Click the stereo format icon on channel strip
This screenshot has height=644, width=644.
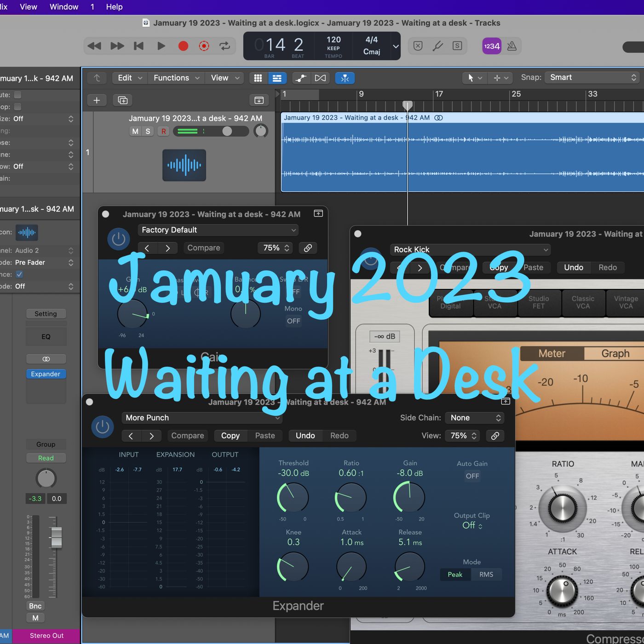pos(46,358)
